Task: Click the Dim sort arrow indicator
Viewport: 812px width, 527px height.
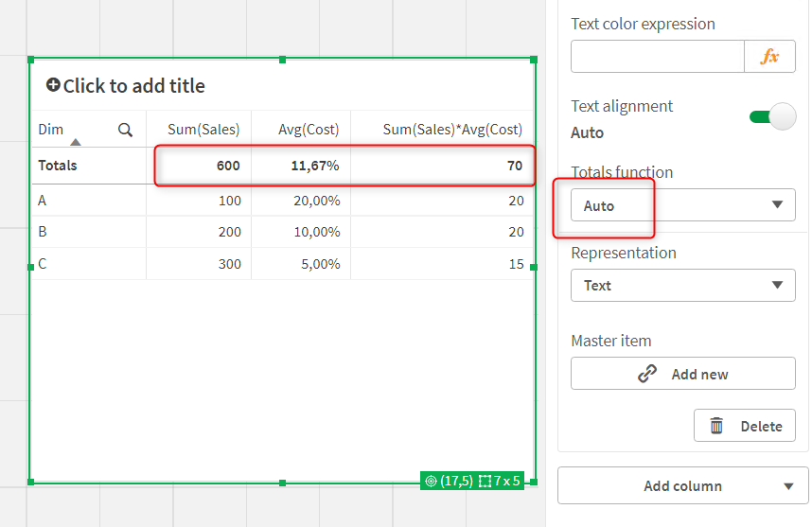Action: click(76, 142)
